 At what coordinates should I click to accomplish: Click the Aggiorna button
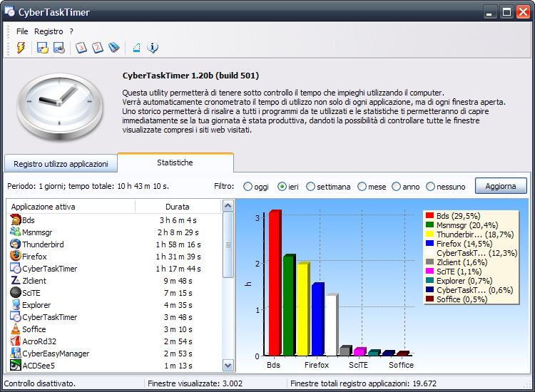(x=501, y=186)
